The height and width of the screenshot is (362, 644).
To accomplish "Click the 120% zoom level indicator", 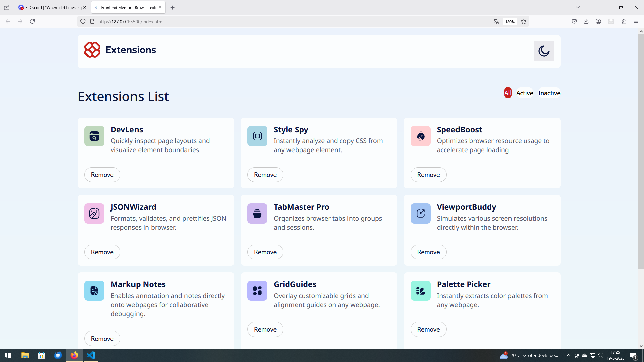I will coord(510,22).
